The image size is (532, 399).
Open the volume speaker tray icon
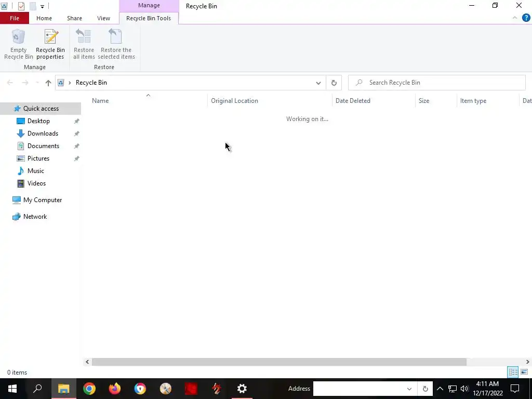pos(464,389)
